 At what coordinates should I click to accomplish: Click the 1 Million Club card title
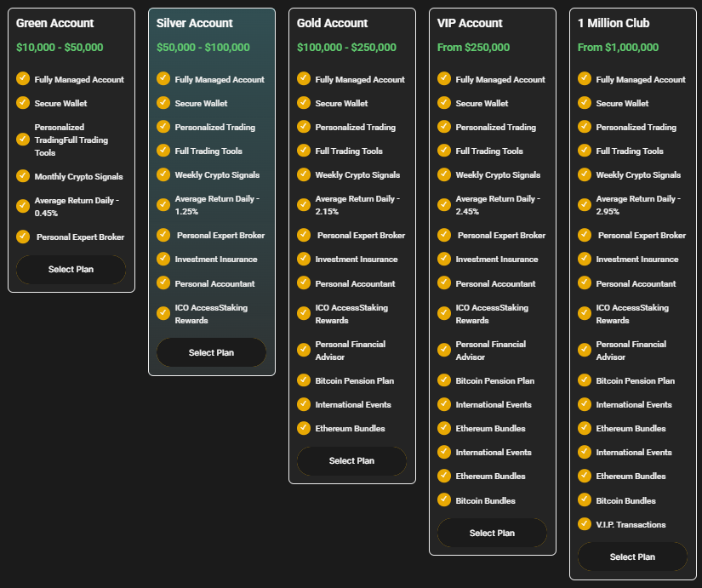(618, 23)
